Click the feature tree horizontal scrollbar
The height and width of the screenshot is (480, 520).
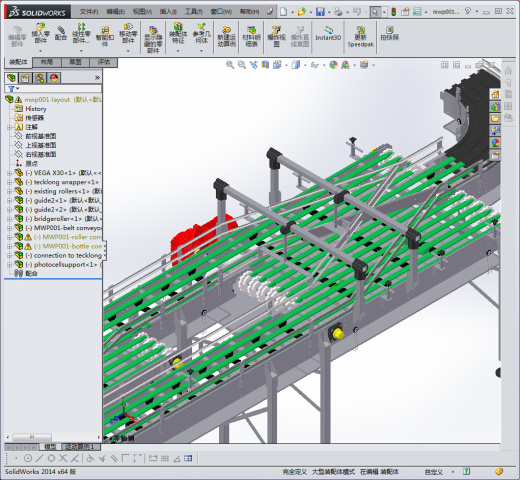pos(53,437)
